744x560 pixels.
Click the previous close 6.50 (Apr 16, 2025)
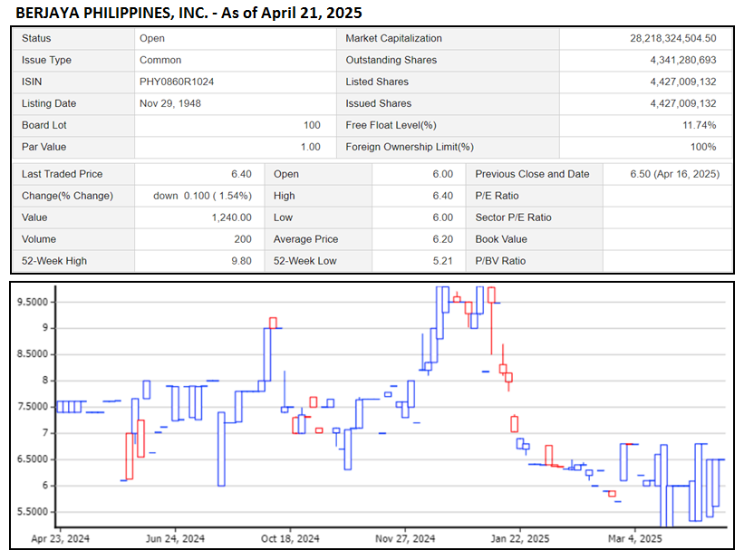point(675,174)
